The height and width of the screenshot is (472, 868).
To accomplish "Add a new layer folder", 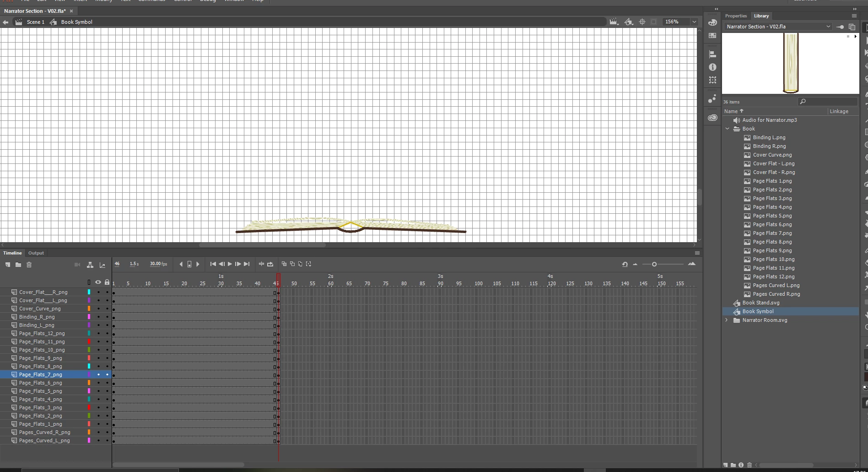I will pyautogui.click(x=18, y=265).
